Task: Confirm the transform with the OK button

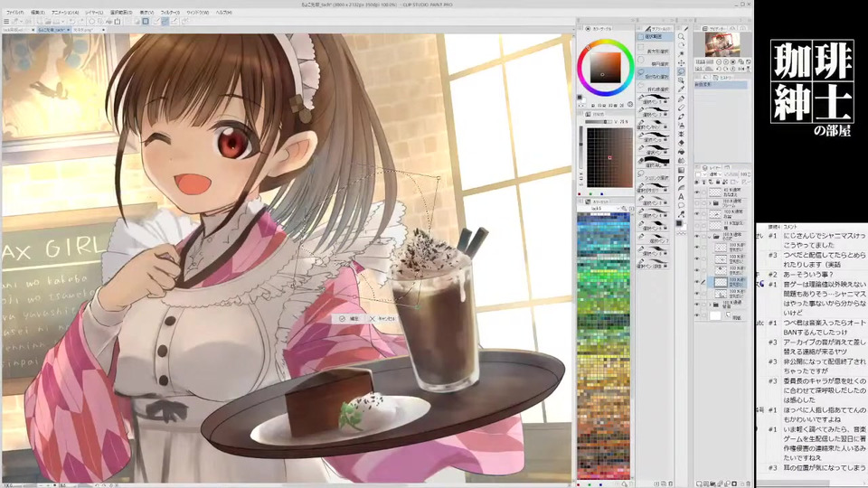Action: (x=349, y=319)
